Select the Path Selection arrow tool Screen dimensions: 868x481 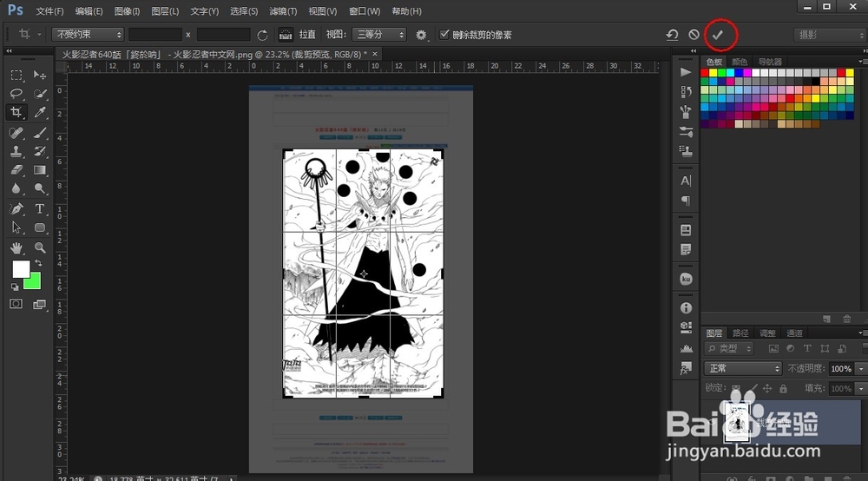16,227
